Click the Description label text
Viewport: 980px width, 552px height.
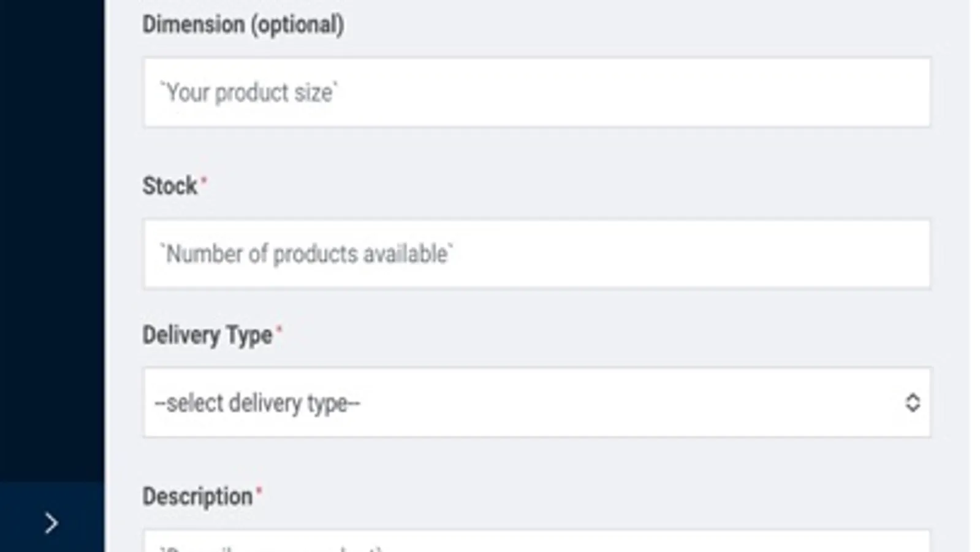click(x=197, y=496)
